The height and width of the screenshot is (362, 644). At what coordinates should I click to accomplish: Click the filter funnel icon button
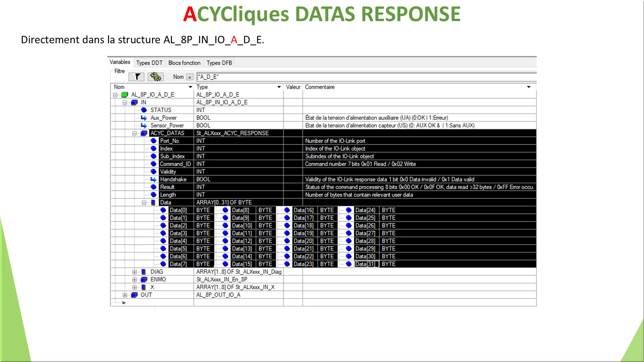pos(137,77)
